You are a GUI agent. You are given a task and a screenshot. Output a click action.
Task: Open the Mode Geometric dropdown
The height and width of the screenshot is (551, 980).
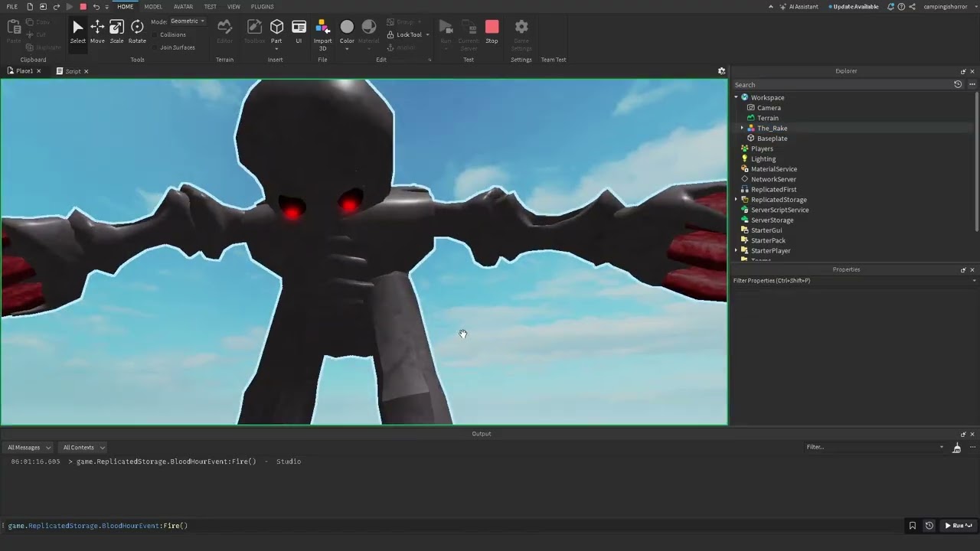coord(188,21)
